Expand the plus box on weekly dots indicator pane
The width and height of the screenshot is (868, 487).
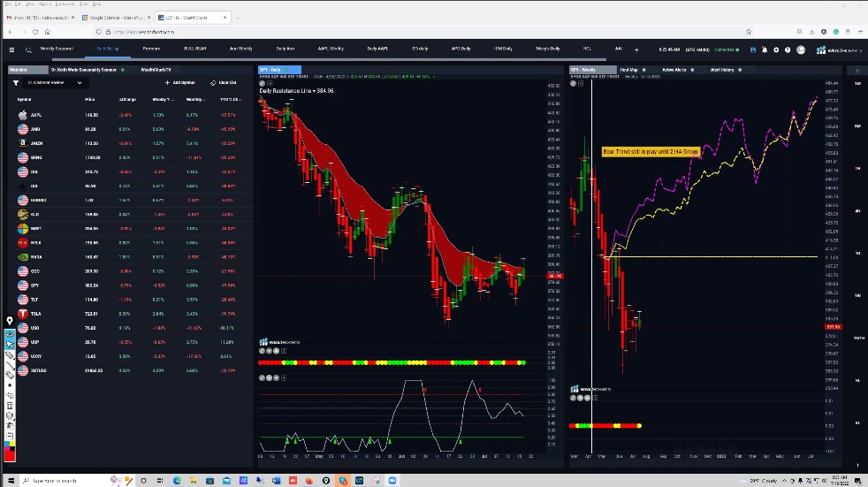(x=595, y=398)
